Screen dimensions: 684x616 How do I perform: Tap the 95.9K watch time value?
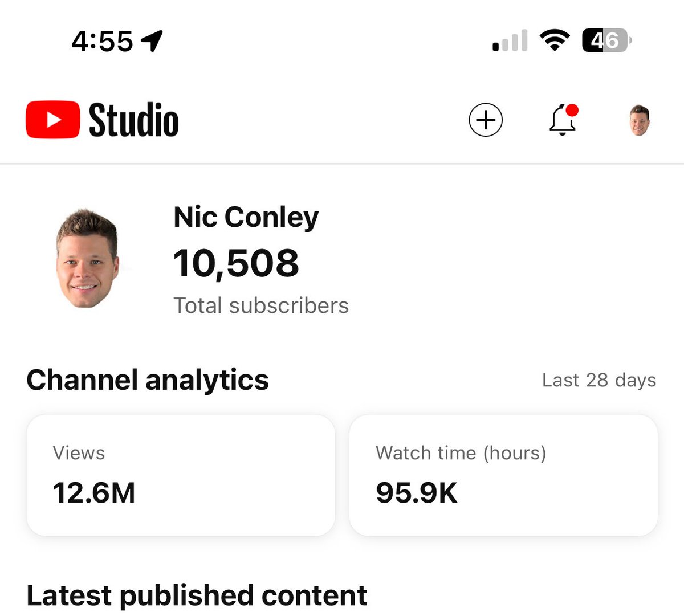coord(417,493)
